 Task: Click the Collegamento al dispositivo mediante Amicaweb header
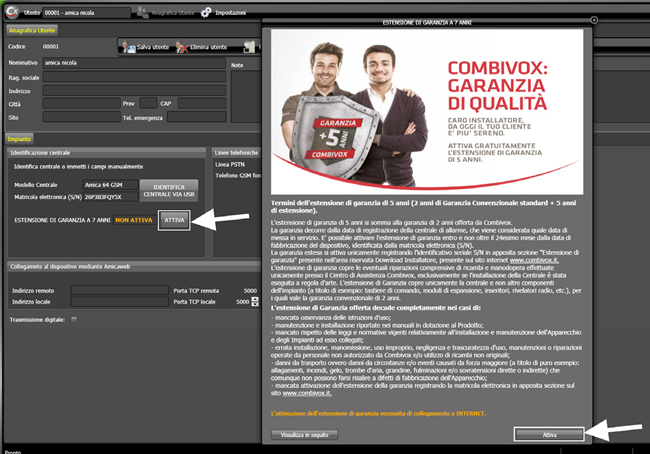(134, 267)
